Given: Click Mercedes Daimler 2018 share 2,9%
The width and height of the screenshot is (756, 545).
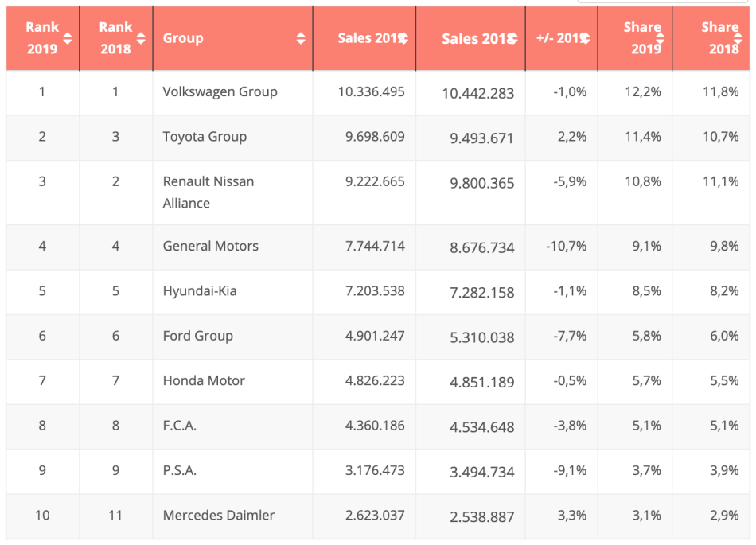Looking at the screenshot, I should [x=724, y=515].
